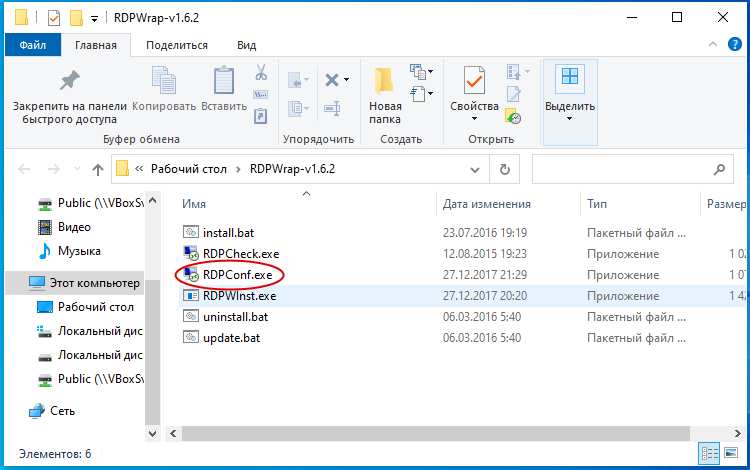Sort by the Размер column header
The height and width of the screenshot is (470, 750).
pos(726,204)
